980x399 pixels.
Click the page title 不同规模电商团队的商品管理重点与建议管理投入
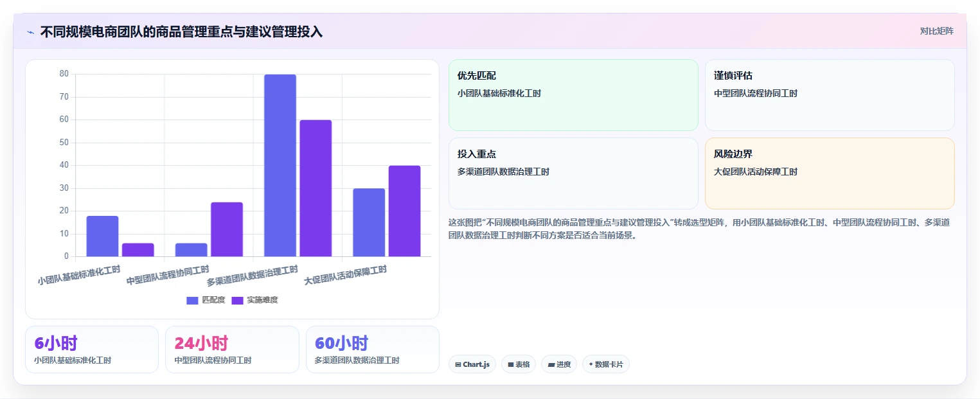point(181,31)
